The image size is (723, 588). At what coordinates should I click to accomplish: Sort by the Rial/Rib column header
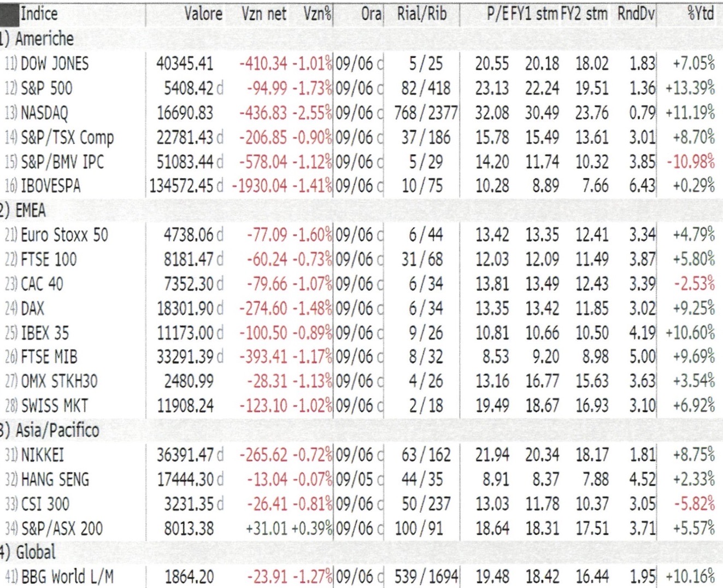click(422, 14)
